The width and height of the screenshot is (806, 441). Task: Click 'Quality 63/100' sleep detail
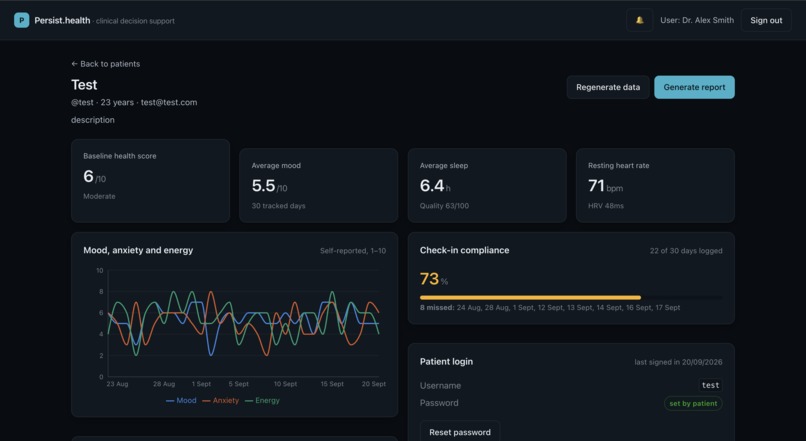(x=444, y=206)
